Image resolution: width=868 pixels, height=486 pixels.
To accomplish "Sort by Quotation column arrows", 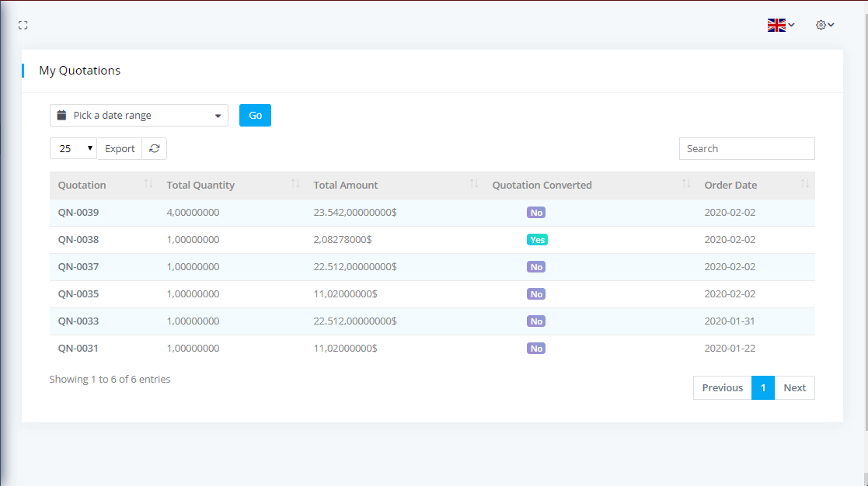I will [x=148, y=185].
